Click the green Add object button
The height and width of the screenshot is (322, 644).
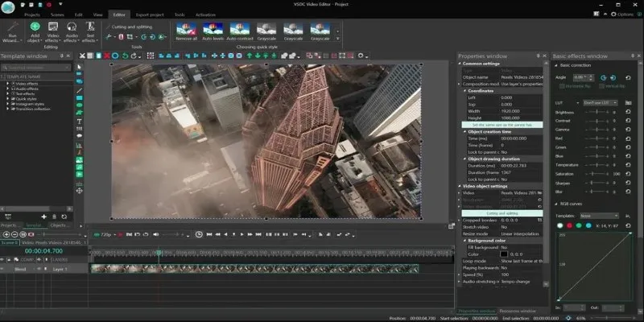35,32
